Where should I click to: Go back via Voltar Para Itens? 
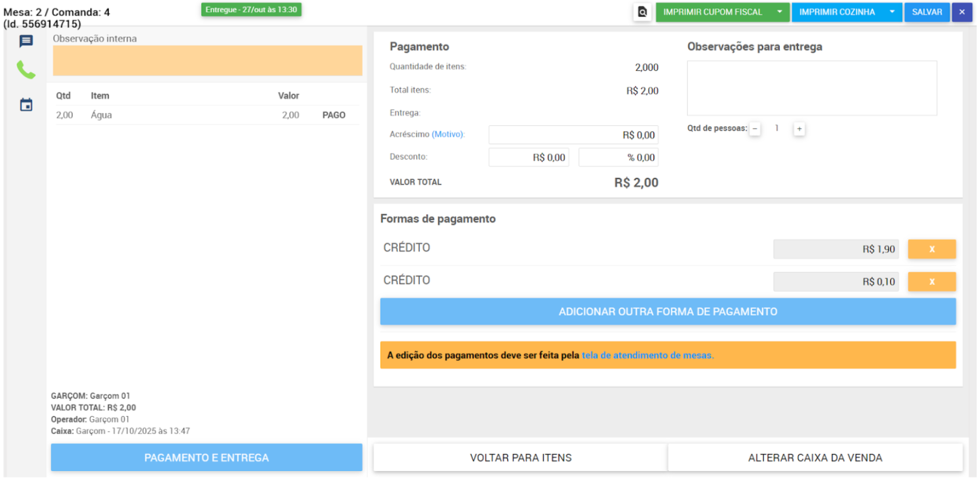click(x=521, y=458)
